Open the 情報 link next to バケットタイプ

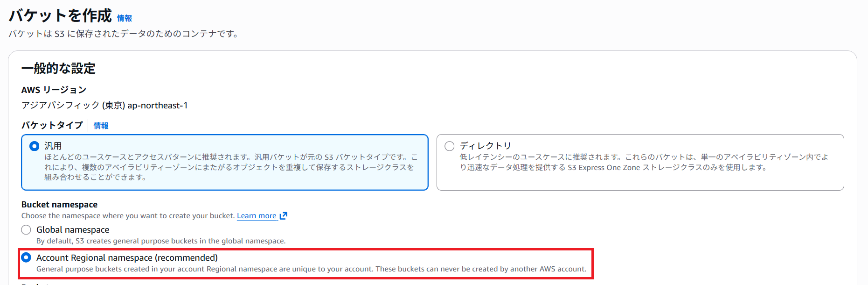point(101,126)
